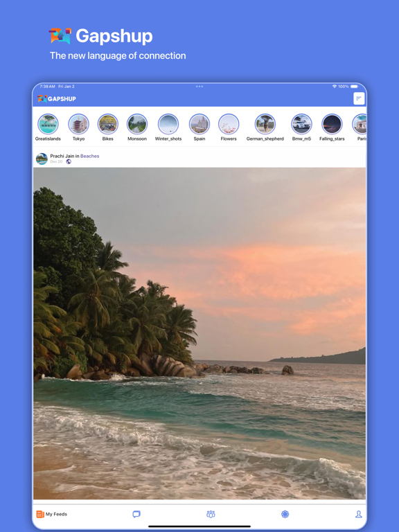
Task: Tap the Prachi Jain author name
Action: [62, 156]
